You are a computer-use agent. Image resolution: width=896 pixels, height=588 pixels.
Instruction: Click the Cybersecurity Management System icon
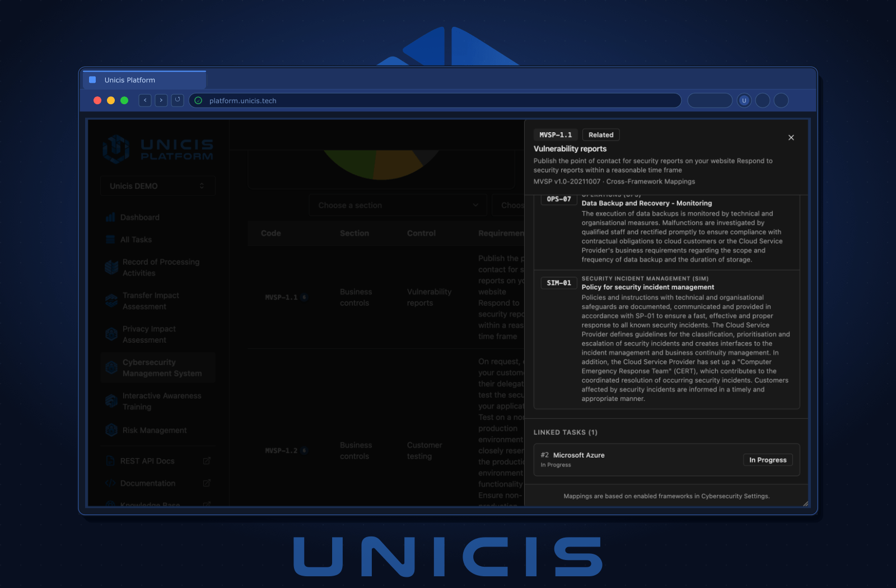(111, 368)
